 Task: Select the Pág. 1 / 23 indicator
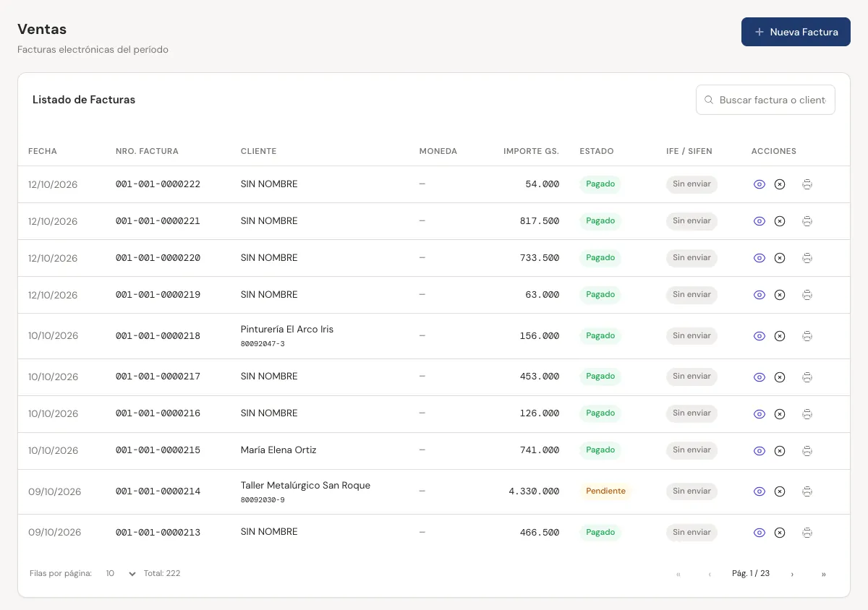[751, 573]
